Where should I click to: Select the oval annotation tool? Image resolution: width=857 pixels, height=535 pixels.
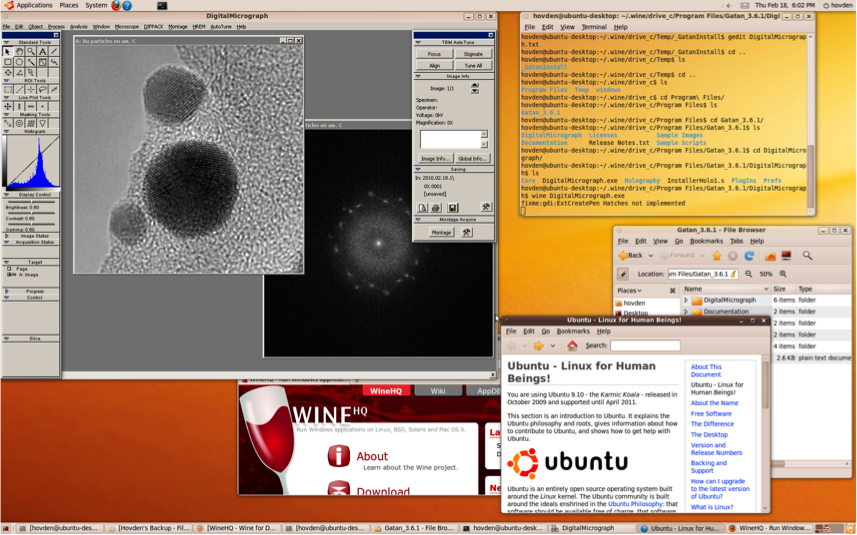pyautogui.click(x=19, y=62)
